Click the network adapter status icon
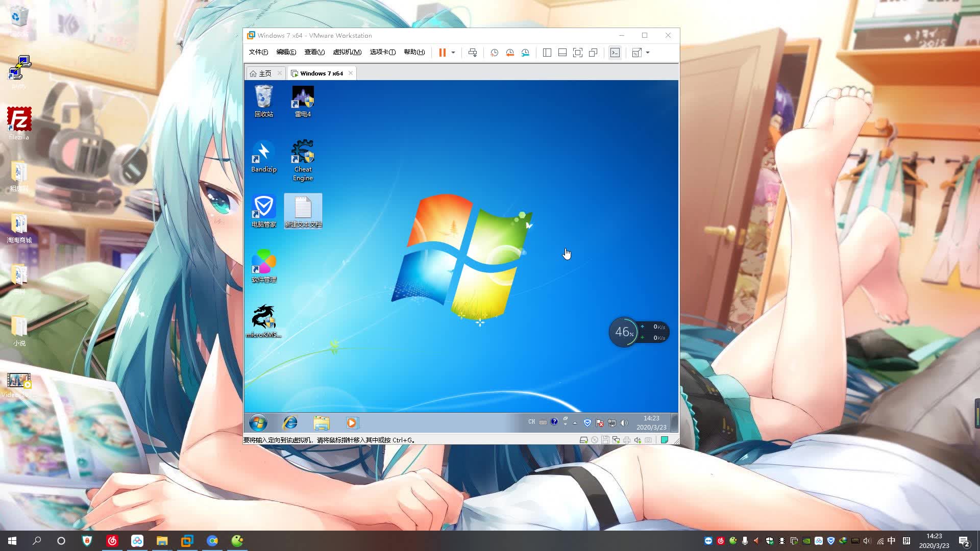This screenshot has height=551, width=980. click(616, 440)
